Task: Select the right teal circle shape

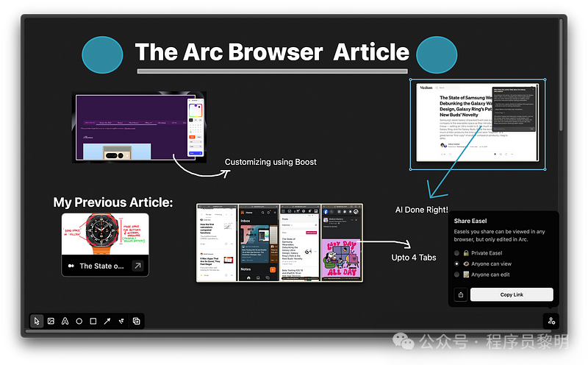Action: pos(437,55)
